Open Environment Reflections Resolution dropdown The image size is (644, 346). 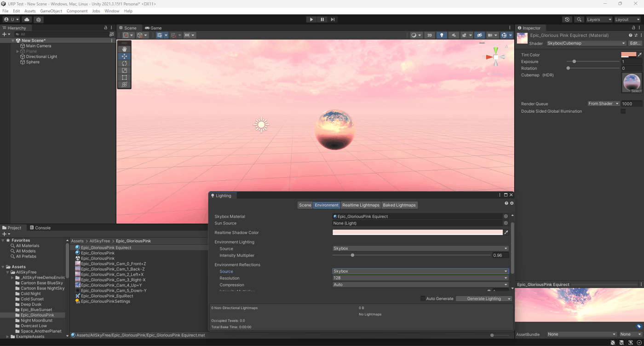tap(420, 278)
